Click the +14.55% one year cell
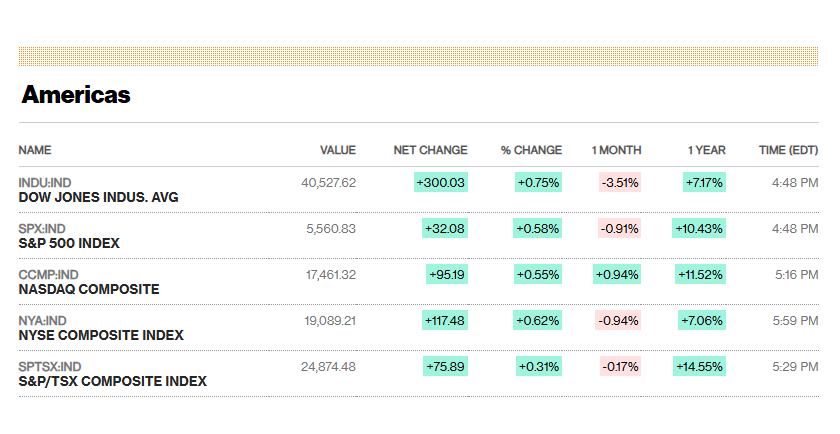Screen dimensions: 840x434 700,366
